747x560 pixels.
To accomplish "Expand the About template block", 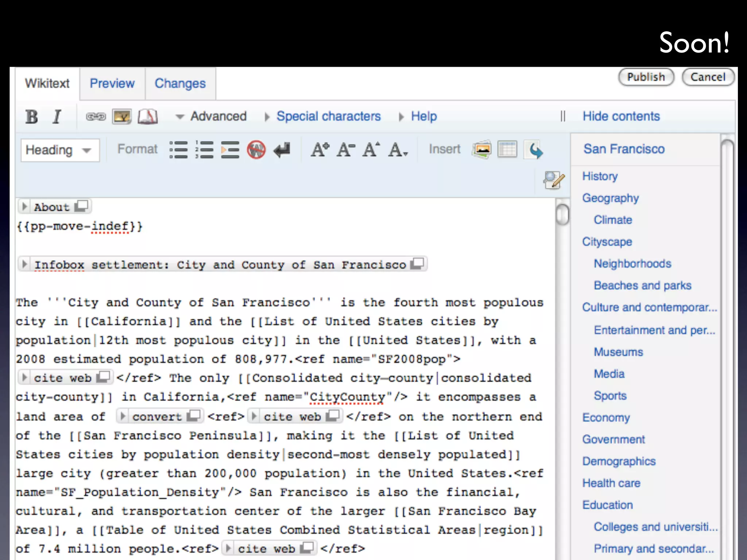I will [25, 207].
